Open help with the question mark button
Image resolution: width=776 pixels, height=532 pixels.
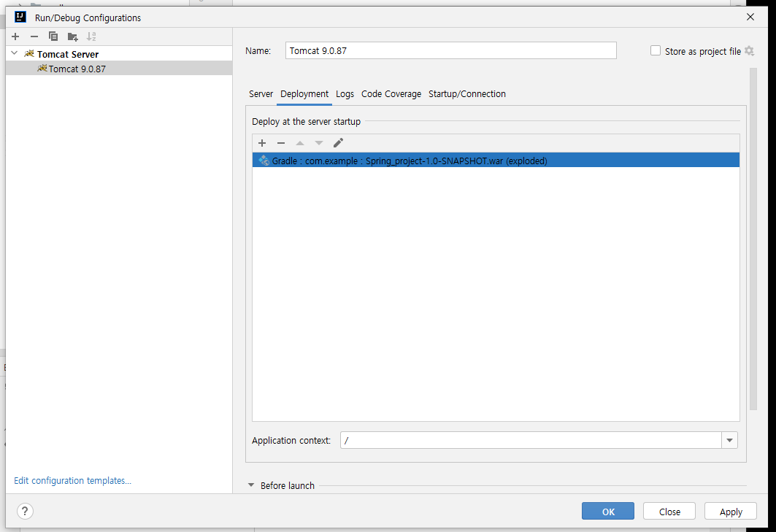[25, 511]
